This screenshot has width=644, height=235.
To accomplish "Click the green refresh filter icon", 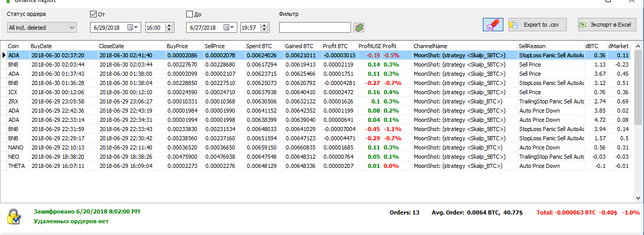I will [359, 27].
